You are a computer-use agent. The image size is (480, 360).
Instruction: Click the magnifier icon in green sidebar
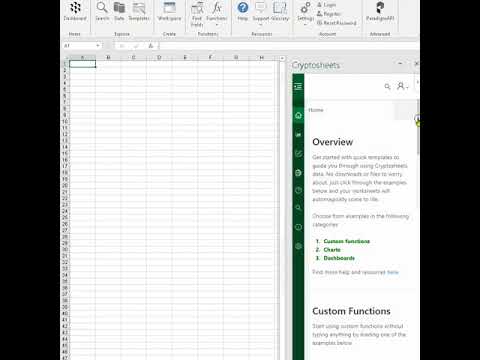(x=298, y=208)
